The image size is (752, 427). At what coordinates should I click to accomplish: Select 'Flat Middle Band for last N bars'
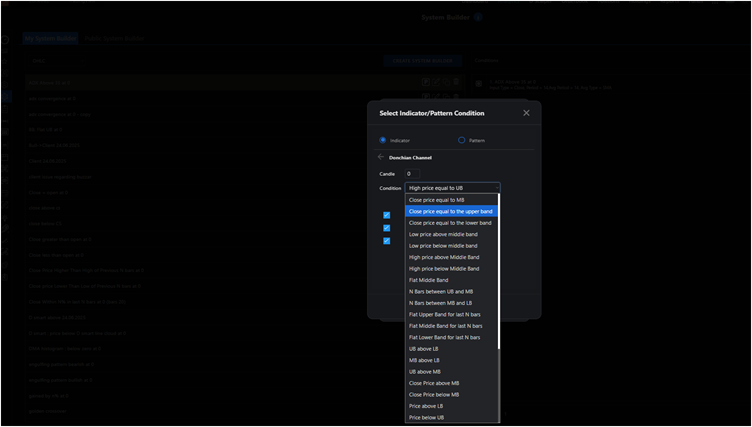452,326
